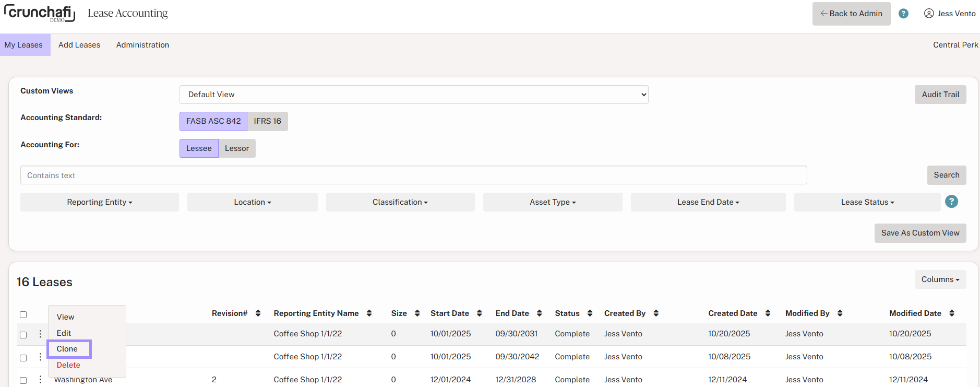Click the Audit Trail button
The height and width of the screenshot is (387, 980).
[x=940, y=95]
